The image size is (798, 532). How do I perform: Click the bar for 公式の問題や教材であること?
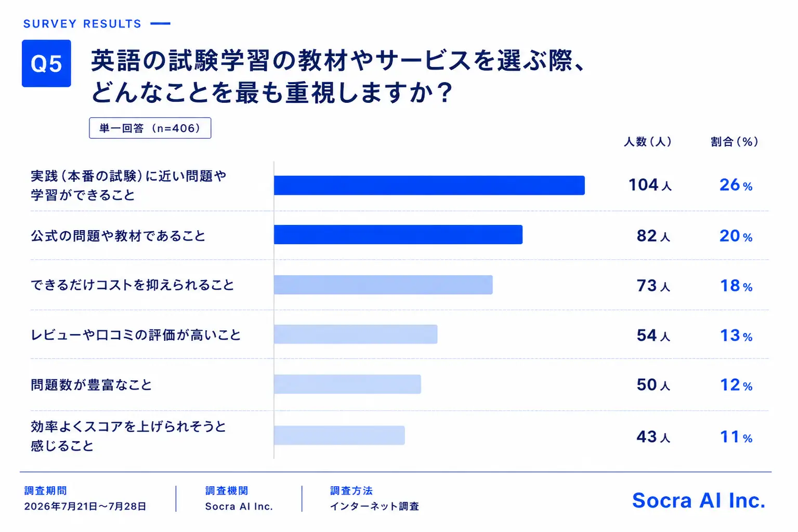coord(398,235)
